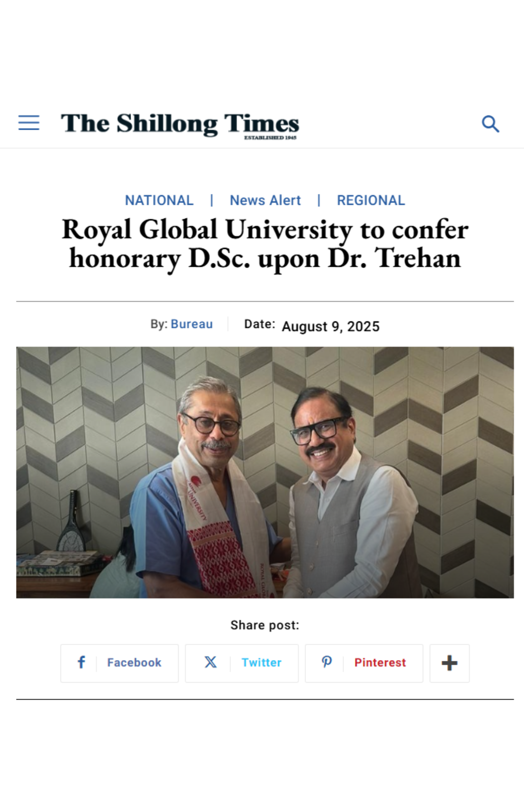Click the August 9, 2025 date

[x=330, y=327]
